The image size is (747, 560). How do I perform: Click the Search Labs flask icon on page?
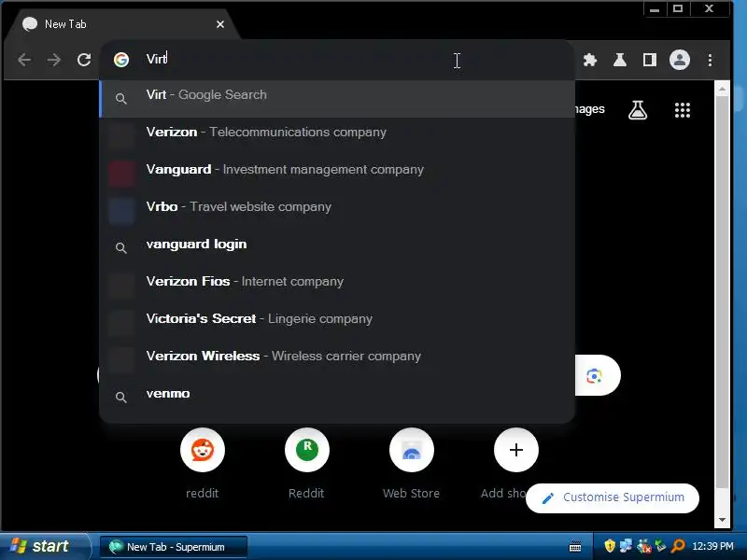tap(638, 110)
